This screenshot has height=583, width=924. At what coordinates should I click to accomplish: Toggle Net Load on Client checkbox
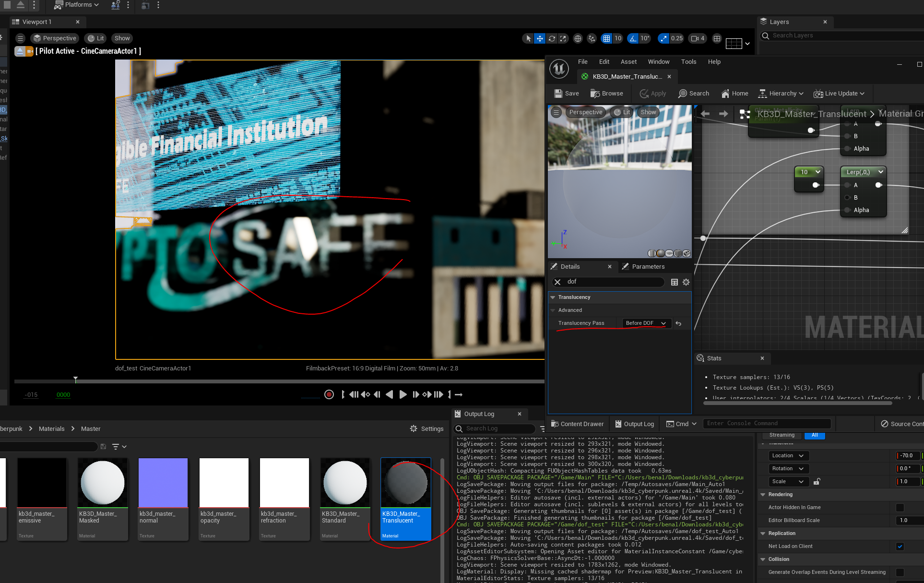900,547
